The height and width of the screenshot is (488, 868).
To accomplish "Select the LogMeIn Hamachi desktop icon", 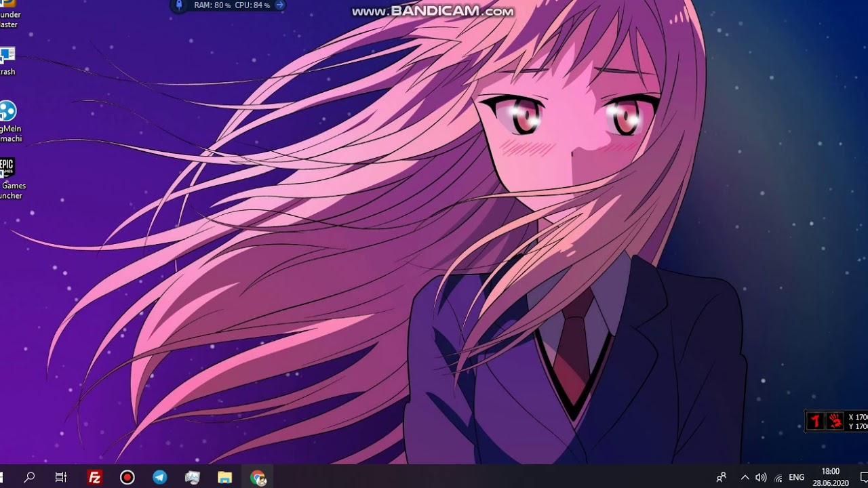I will pos(11,122).
